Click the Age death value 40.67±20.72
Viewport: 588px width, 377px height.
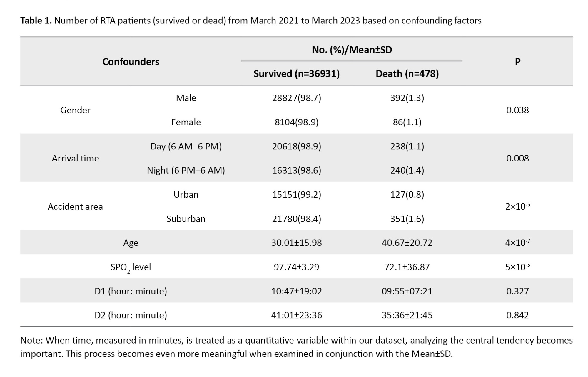tap(407, 243)
